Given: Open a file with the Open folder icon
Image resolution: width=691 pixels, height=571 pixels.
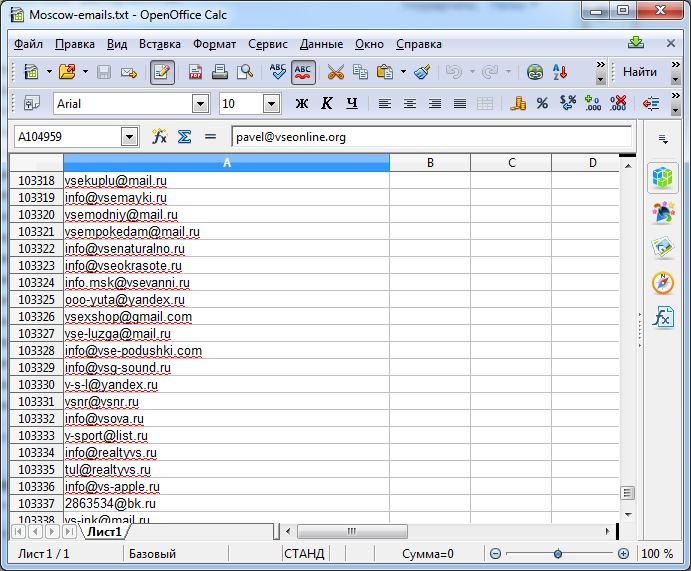Looking at the screenshot, I should click(67, 72).
